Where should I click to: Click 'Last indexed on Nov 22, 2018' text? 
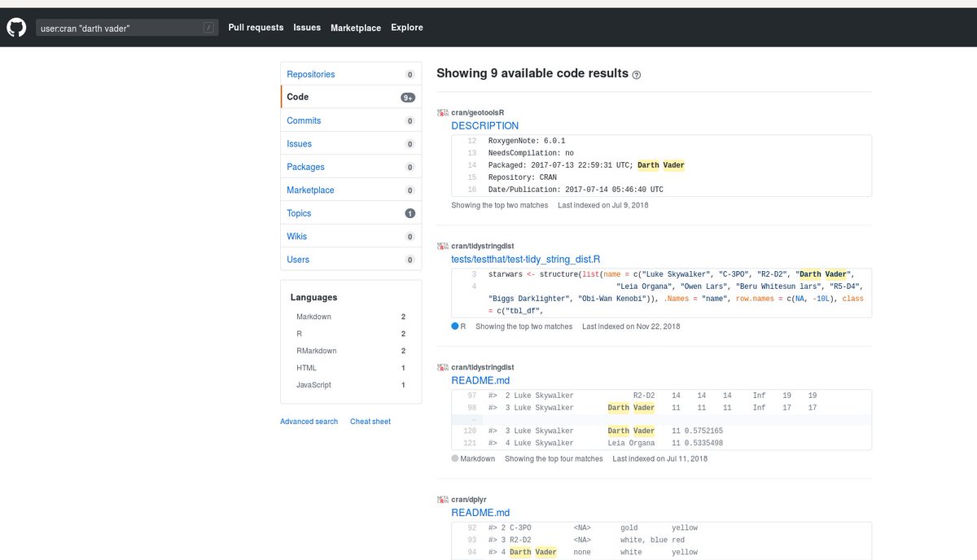tap(631, 326)
